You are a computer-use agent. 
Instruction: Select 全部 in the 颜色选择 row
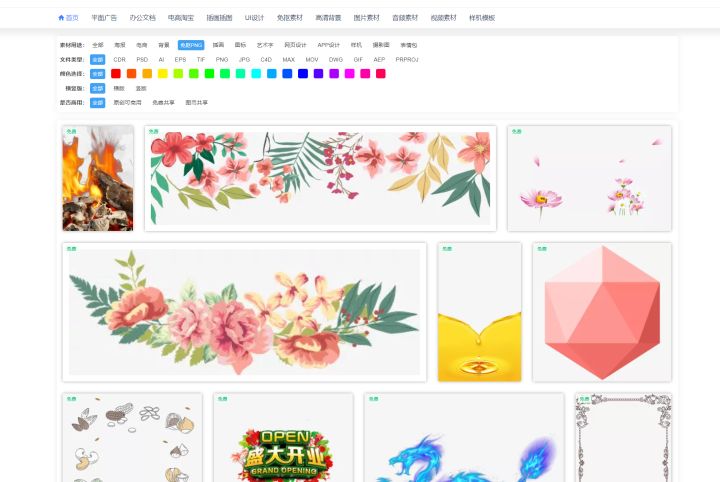(97, 74)
